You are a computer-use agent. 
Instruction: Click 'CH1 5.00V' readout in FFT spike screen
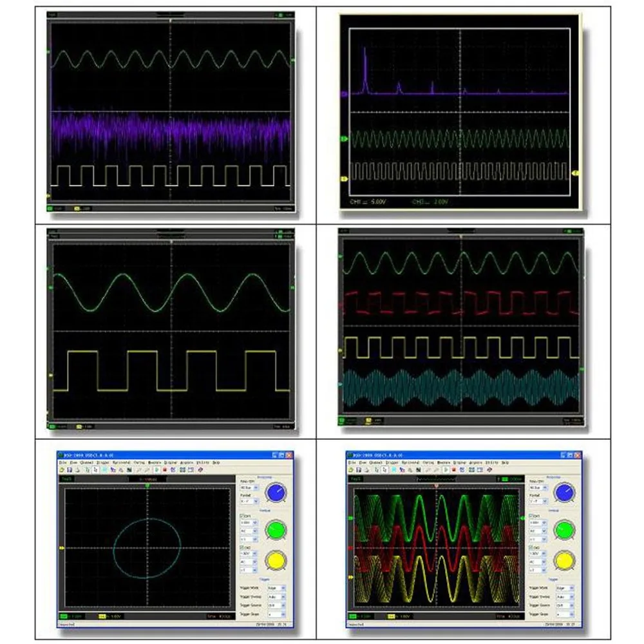click(x=368, y=202)
